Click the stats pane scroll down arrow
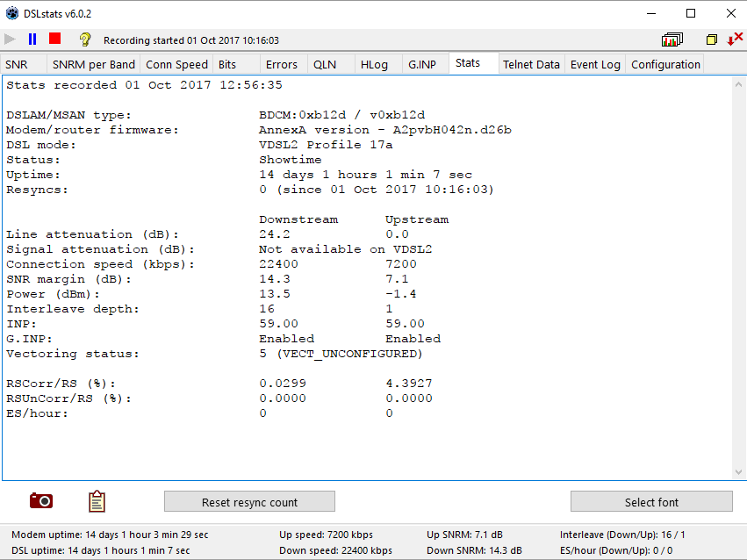 [738, 472]
